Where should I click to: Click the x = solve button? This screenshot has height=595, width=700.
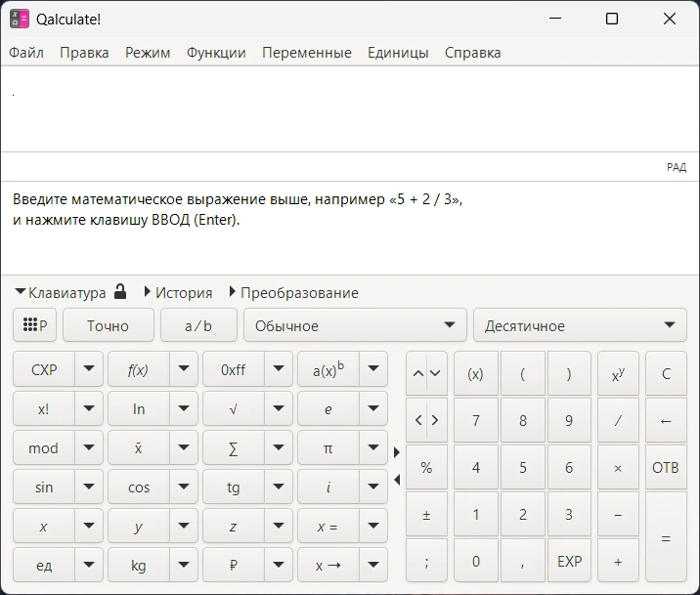click(328, 527)
